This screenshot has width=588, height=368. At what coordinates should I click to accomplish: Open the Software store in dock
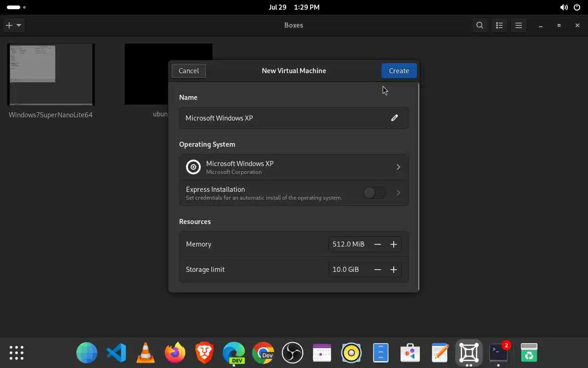tap(410, 353)
